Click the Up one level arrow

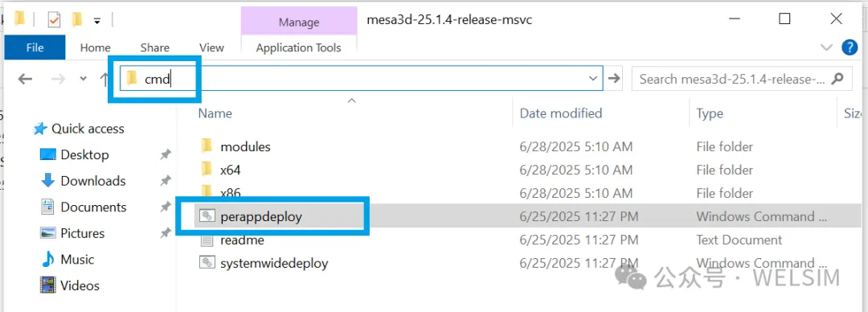pos(104,79)
